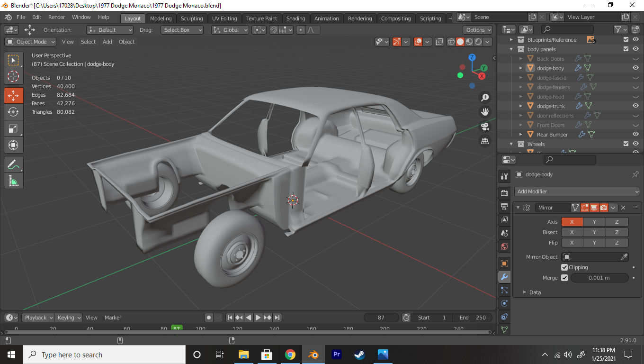Enable Flip on Z axis
The height and width of the screenshot is (364, 644).
click(617, 243)
